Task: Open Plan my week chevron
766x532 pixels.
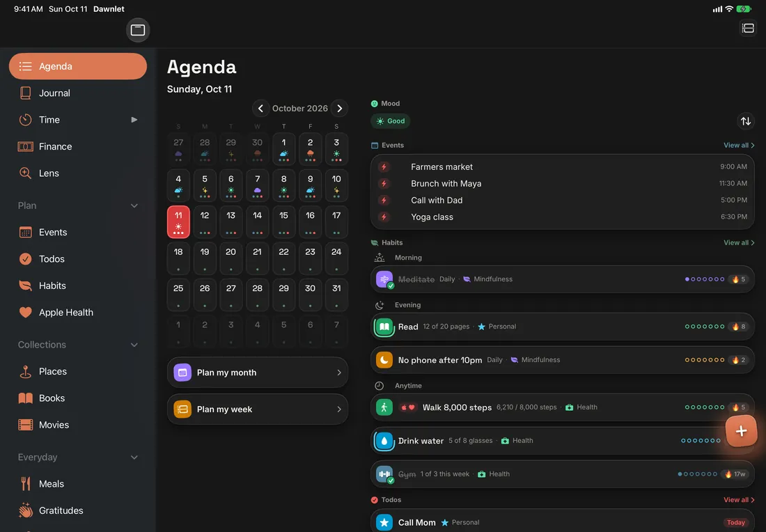Action: coord(339,409)
